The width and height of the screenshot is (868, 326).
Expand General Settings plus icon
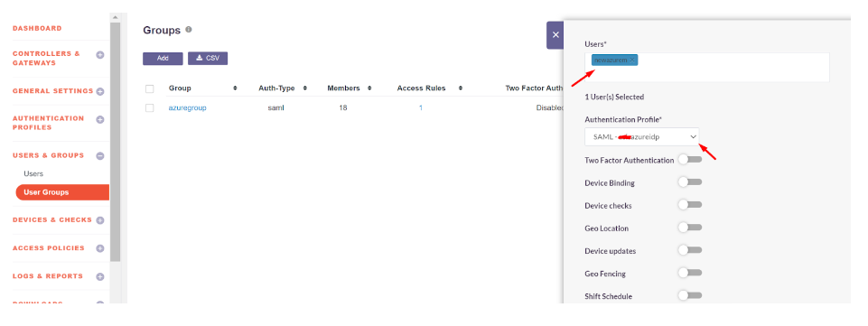(x=100, y=91)
